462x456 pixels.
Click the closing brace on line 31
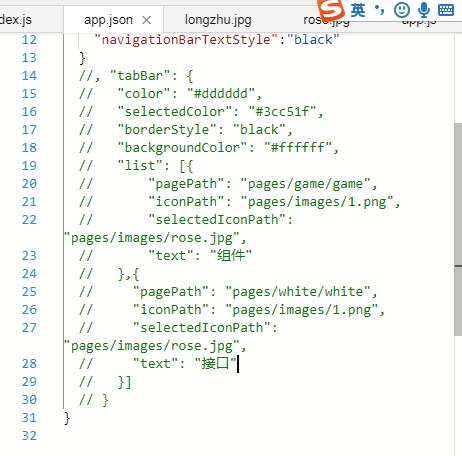pyautogui.click(x=67, y=418)
